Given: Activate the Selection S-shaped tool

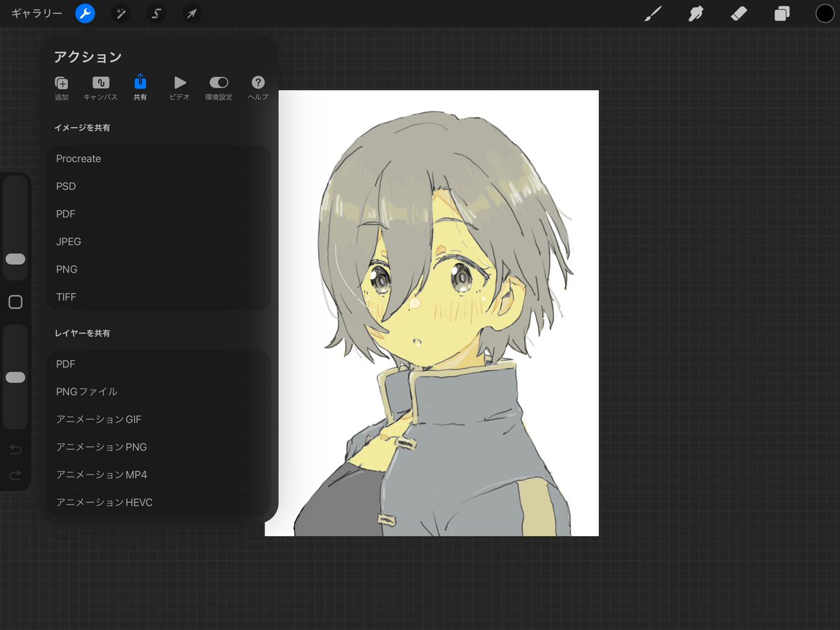Looking at the screenshot, I should click(156, 13).
